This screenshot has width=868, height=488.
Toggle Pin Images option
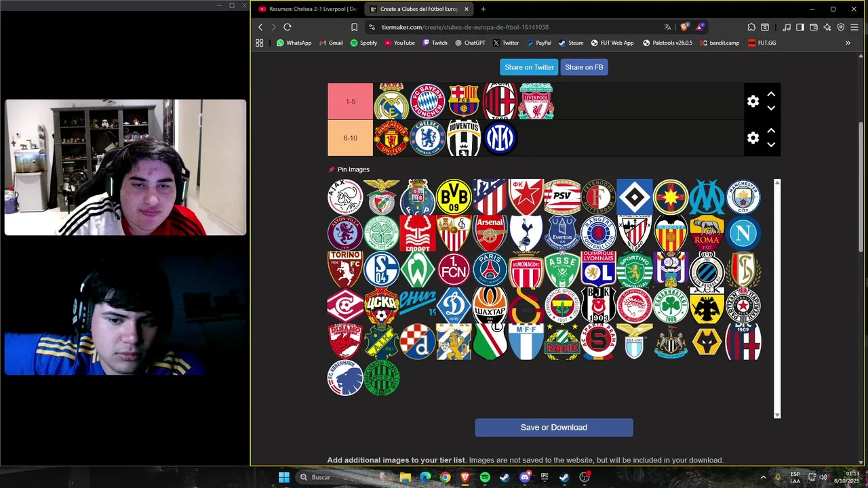pyautogui.click(x=349, y=169)
